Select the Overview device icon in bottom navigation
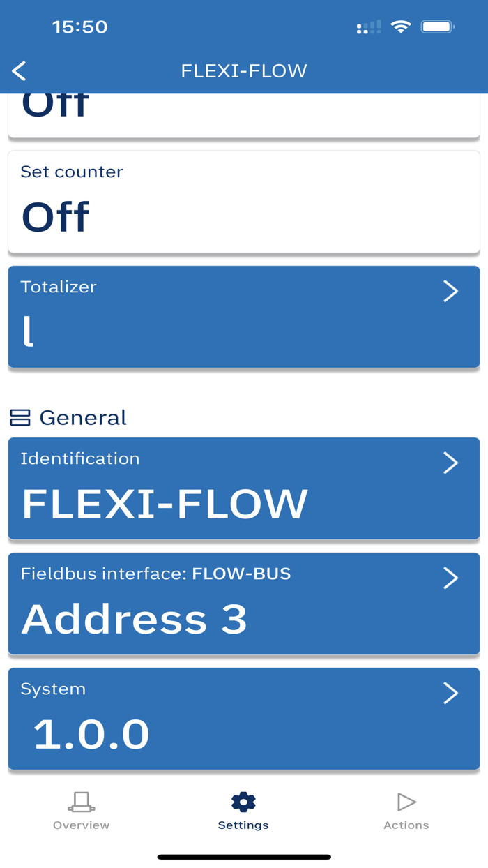 (x=81, y=802)
